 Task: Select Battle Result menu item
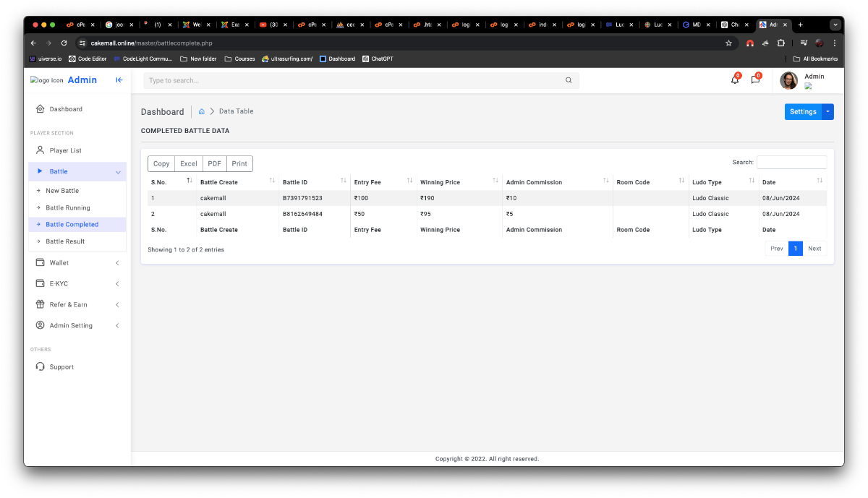coord(65,241)
